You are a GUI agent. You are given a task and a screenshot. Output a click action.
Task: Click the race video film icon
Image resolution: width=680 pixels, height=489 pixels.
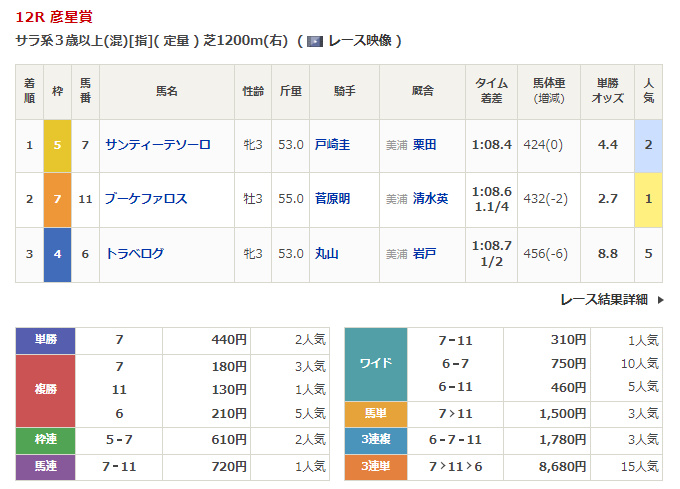[x=314, y=41]
